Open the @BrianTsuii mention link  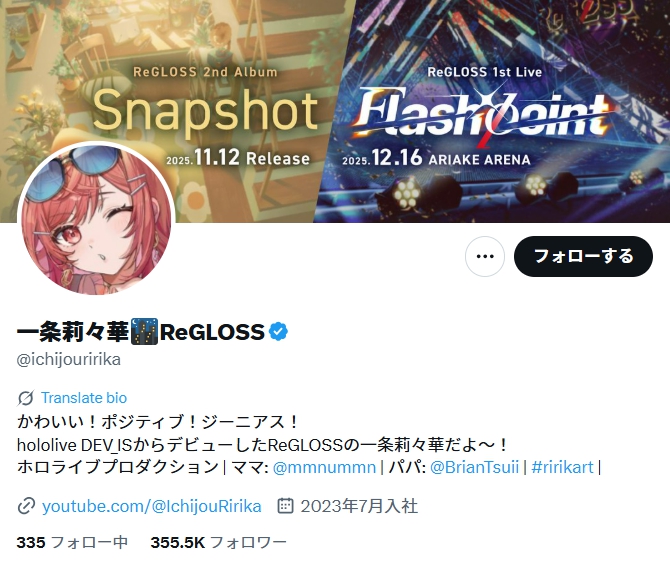(x=474, y=467)
